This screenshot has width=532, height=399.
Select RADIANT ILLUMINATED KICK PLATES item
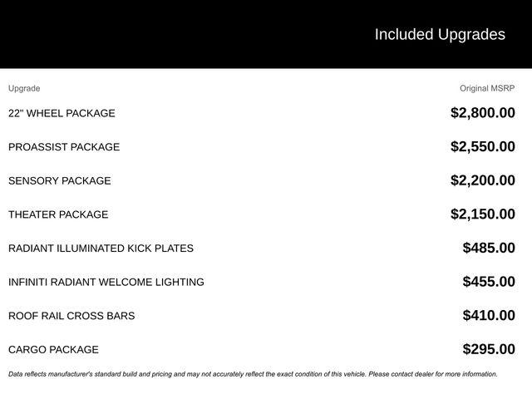coord(101,248)
